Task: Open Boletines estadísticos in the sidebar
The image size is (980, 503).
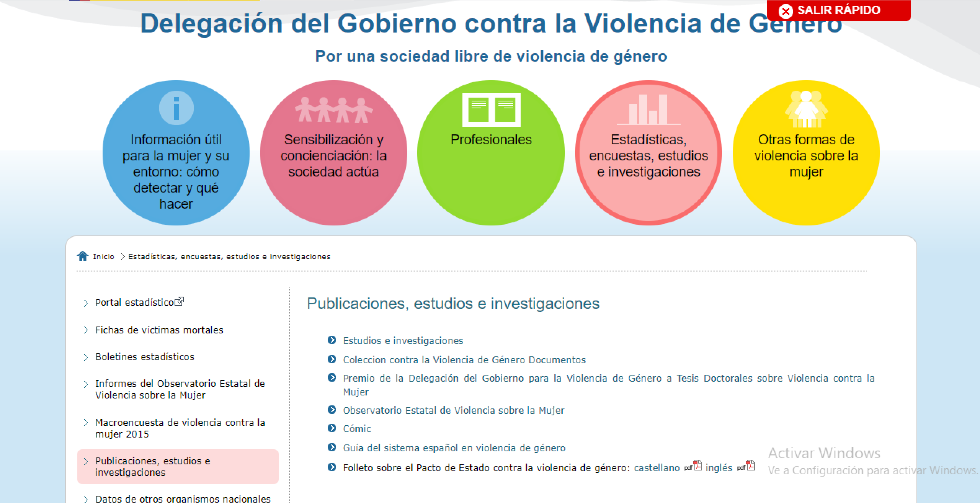Action: click(145, 357)
